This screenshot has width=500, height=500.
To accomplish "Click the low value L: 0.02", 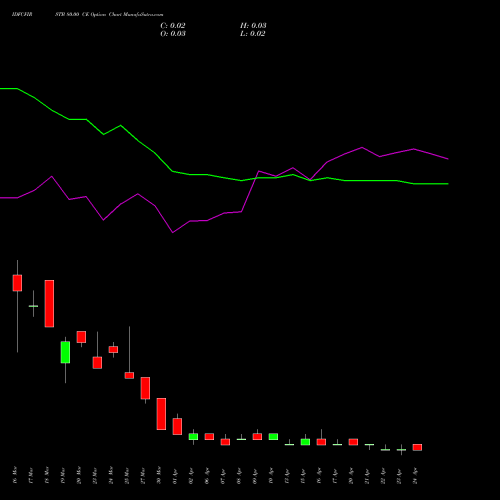I will pos(253,34).
